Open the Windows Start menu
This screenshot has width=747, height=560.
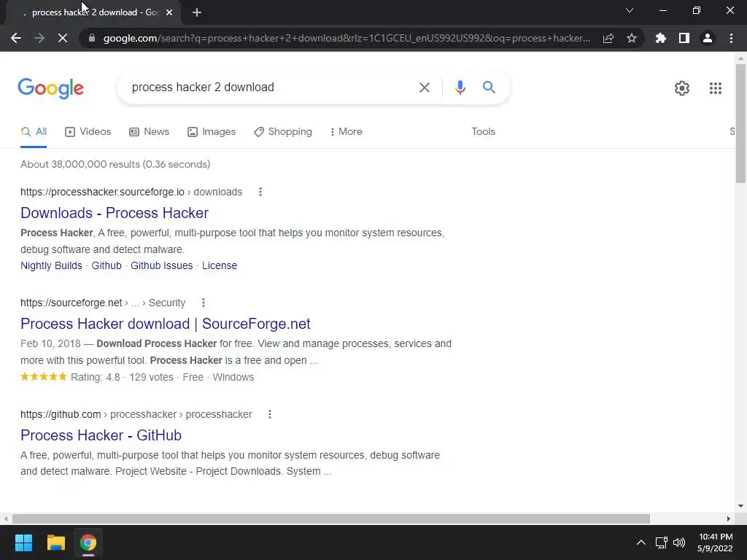pyautogui.click(x=23, y=542)
